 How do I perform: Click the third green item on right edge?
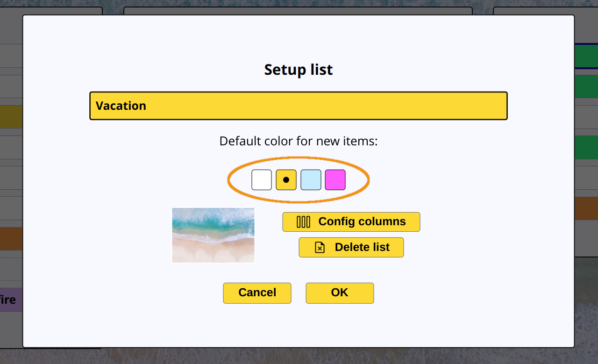point(586,148)
